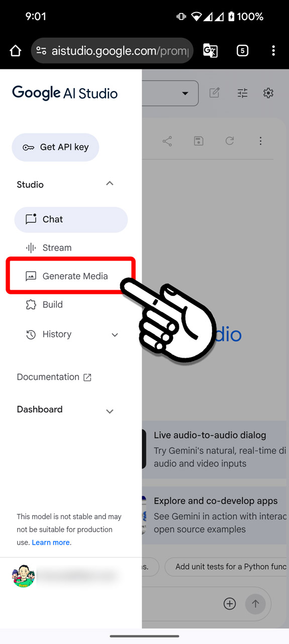
Task: Click the Add unit tests suggestion chip
Action: pyautogui.click(x=227, y=567)
